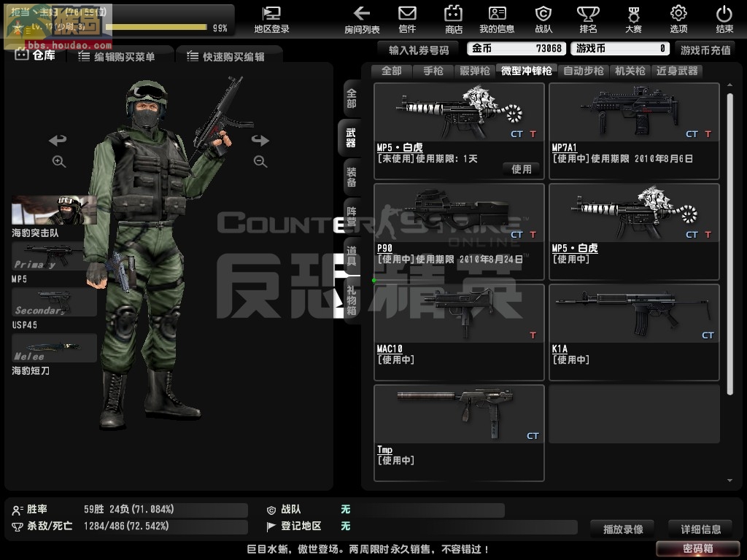The image size is (747, 560).
Task: Select Tmp weapon card
Action: point(460,433)
